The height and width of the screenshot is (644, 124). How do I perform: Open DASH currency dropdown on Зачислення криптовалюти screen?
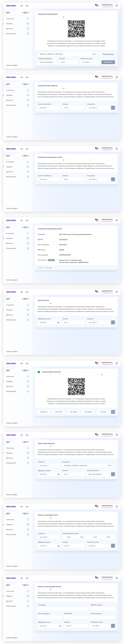(x=95, y=54)
